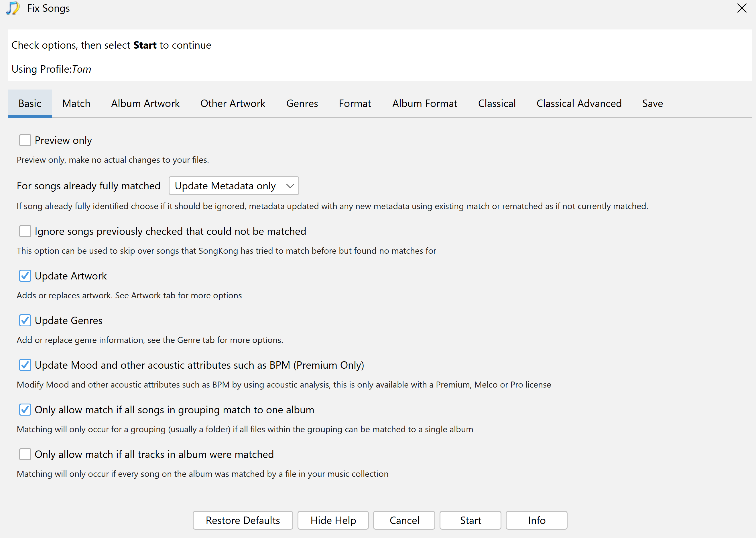Screen dimensions: 756x538
Task: Disable the Update Genres checkbox
Action: (x=25, y=320)
